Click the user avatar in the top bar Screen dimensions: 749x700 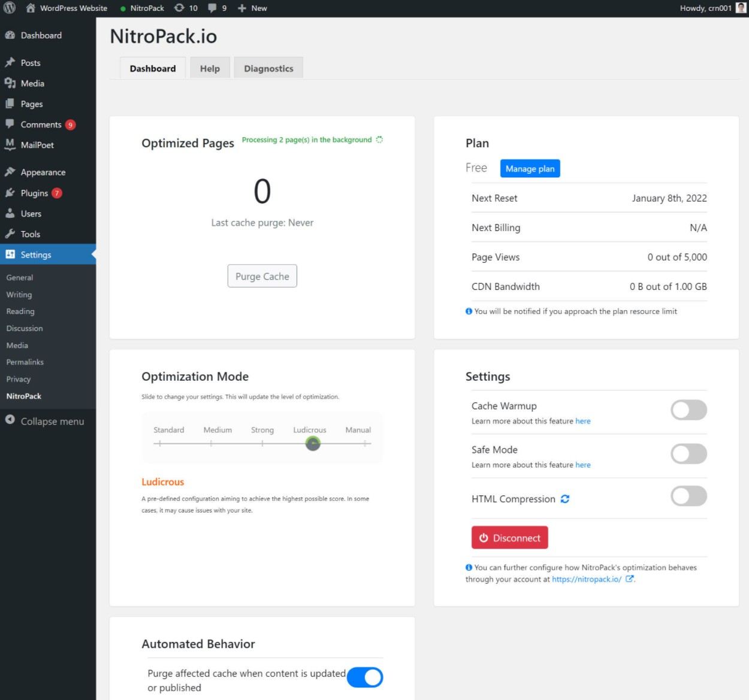point(741,8)
